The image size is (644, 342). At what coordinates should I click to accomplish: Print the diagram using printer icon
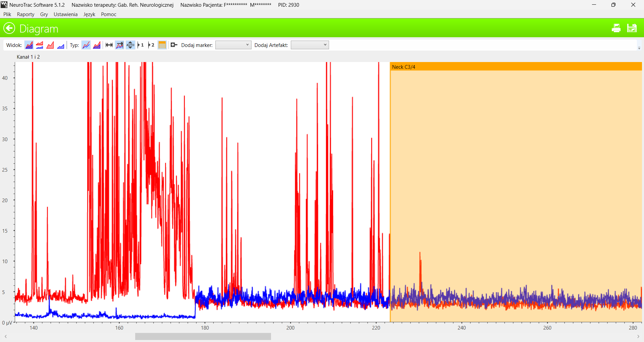click(x=616, y=28)
